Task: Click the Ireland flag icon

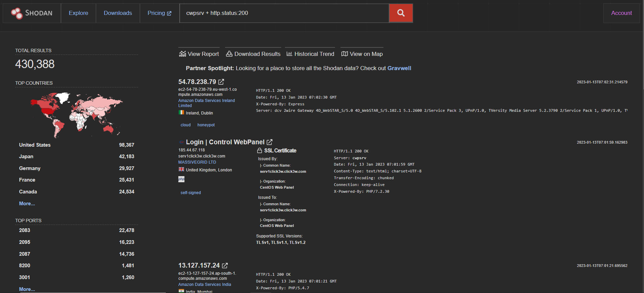Action: coord(181,113)
